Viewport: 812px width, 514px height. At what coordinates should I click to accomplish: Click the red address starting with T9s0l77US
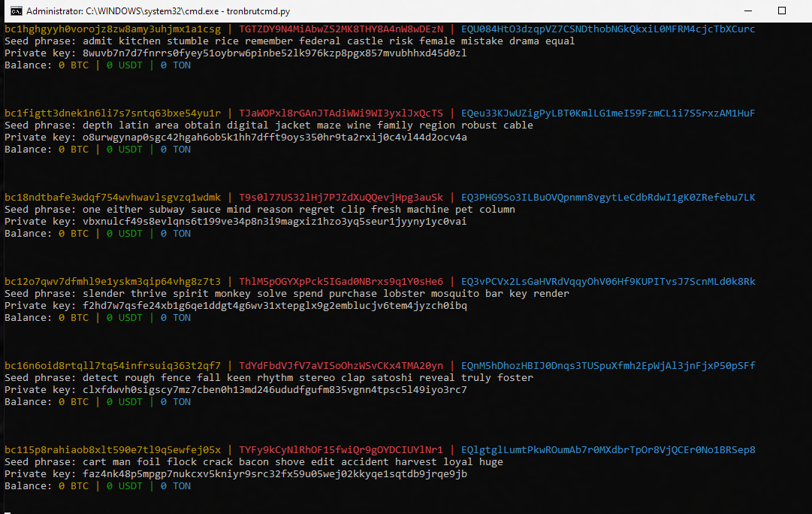341,198
